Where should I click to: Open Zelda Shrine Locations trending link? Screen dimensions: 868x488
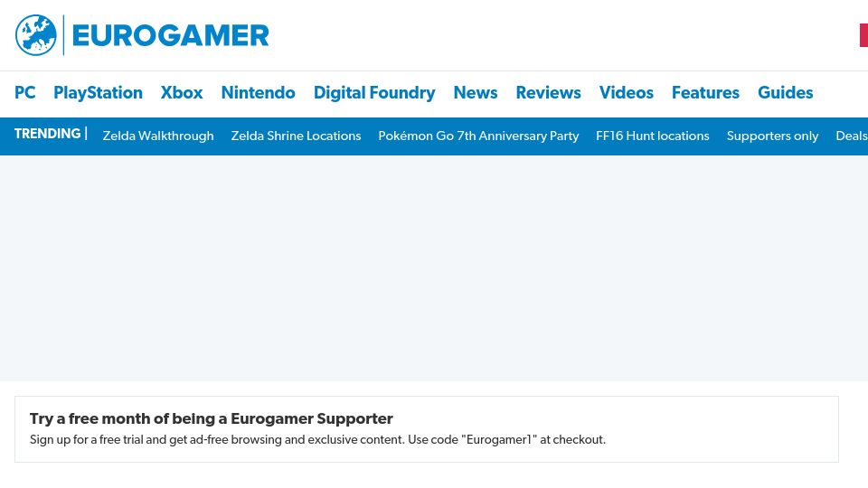click(296, 136)
